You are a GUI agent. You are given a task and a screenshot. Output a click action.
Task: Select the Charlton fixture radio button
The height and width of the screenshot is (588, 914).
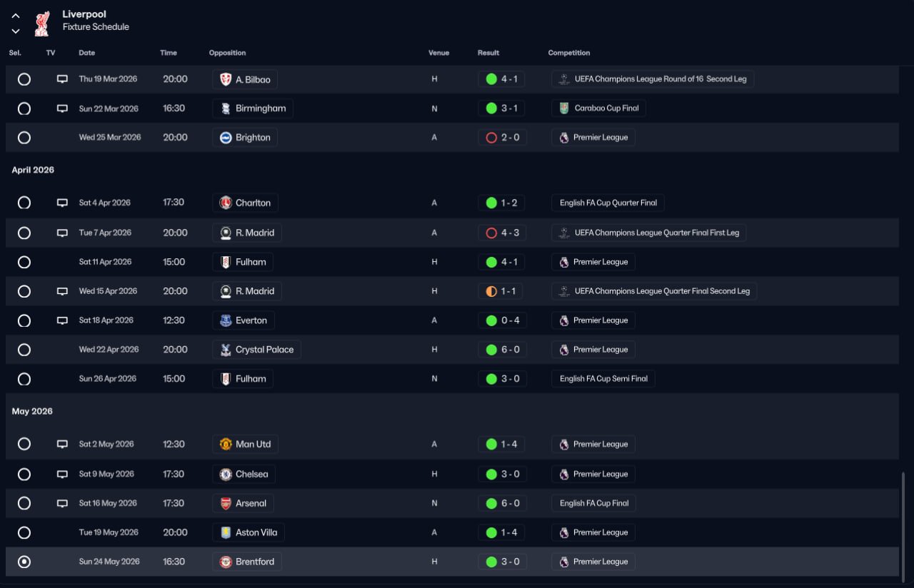point(24,203)
